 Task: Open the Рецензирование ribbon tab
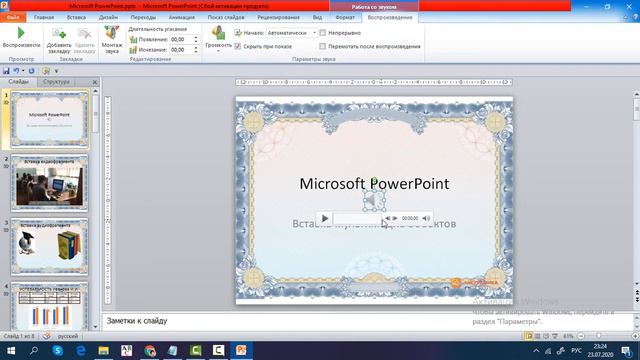[x=278, y=18]
